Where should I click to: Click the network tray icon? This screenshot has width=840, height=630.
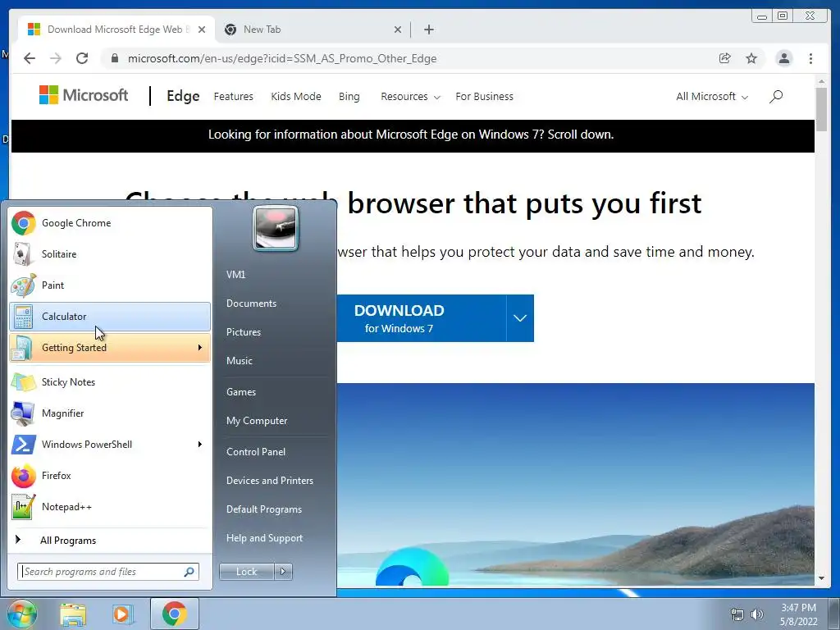[x=737, y=614]
